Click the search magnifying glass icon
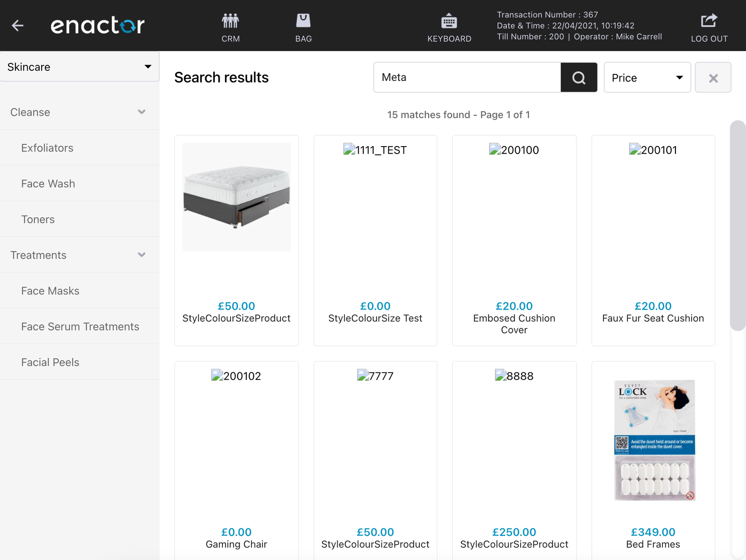This screenshot has width=746, height=560. point(578,77)
